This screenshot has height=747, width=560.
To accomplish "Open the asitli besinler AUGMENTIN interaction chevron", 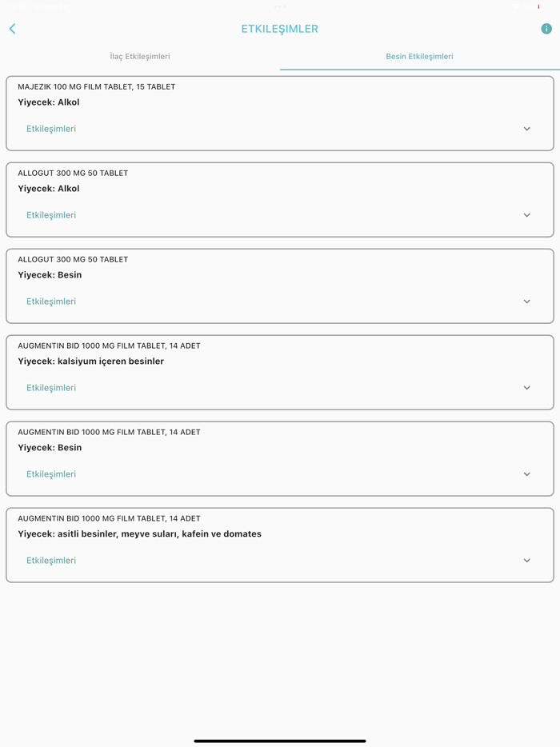I will tap(526, 560).
